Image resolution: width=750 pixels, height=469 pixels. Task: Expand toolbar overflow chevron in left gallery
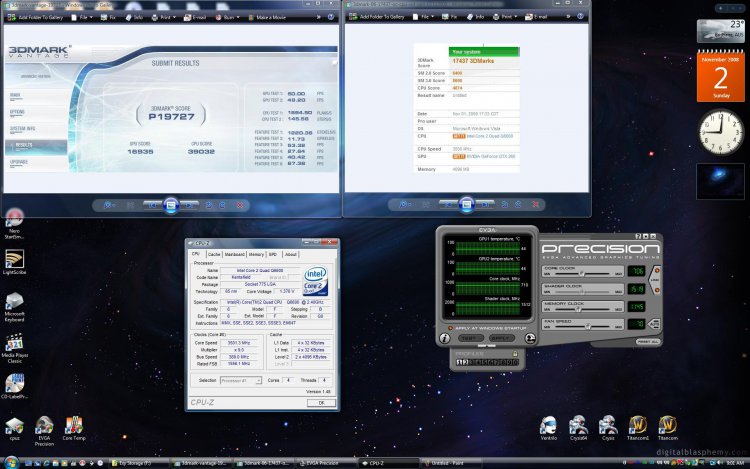pyautogui.click(x=319, y=17)
